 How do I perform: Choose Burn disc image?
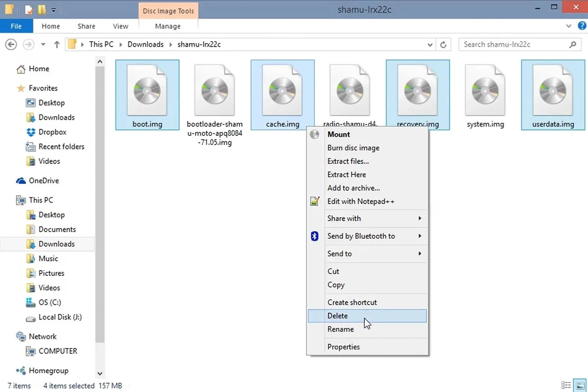367,148
